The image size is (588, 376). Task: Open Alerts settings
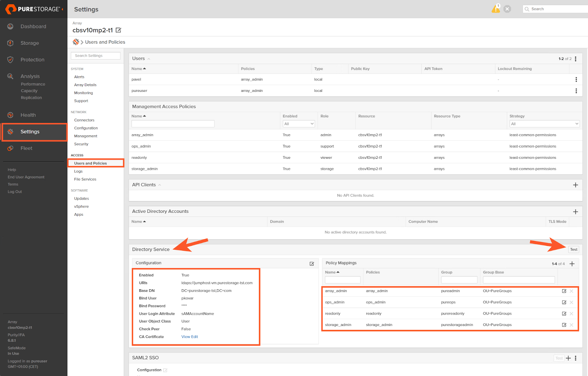79,77
